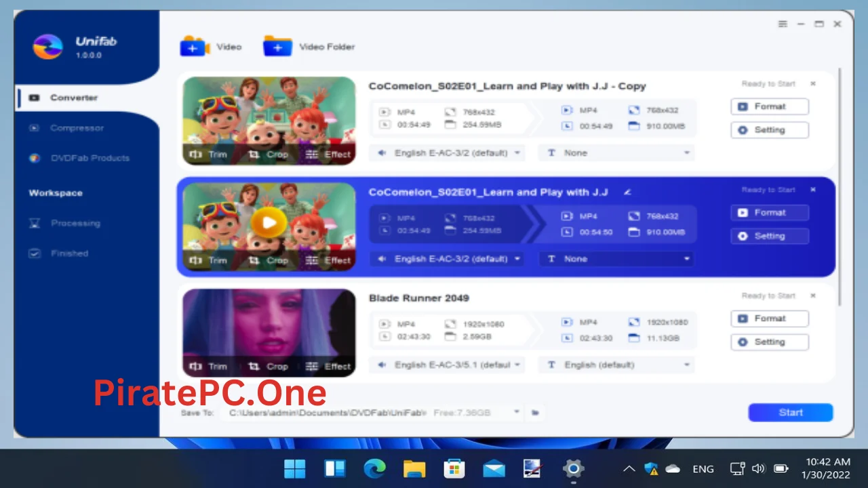Trim the CoComelon Copy video

coord(209,155)
